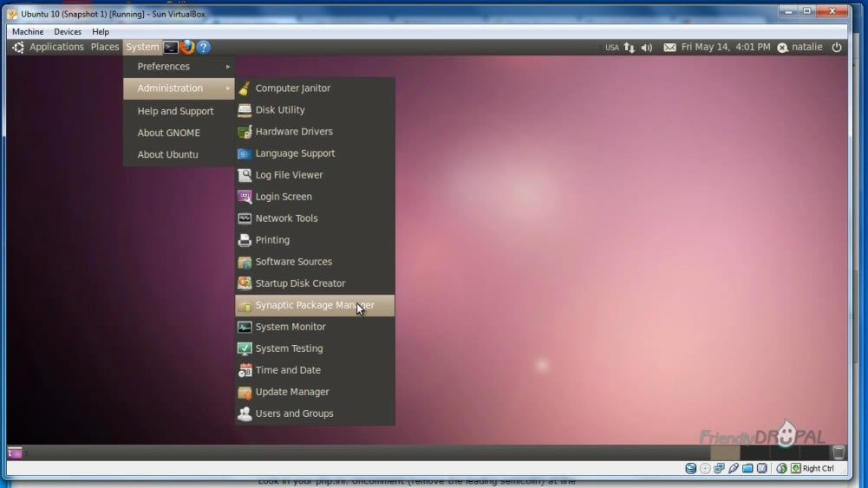Click the Login Screen icon
The width and height of the screenshot is (868, 488).
pos(245,197)
